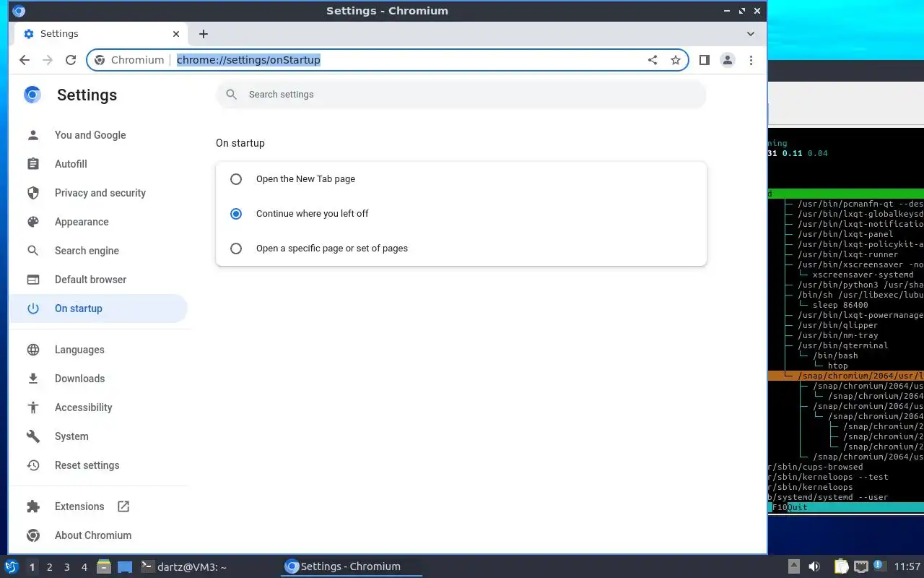Switch to virtual desktop 4
Screen dimensions: 924x578
click(84, 567)
